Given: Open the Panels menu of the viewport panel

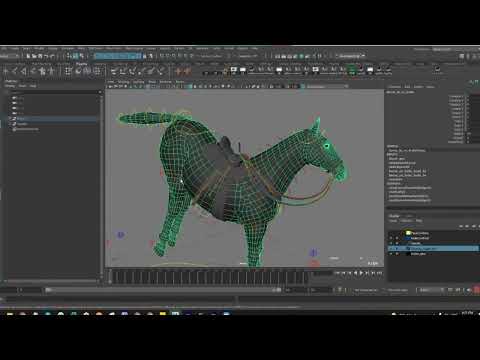Looking at the screenshot, I should click(180, 82).
